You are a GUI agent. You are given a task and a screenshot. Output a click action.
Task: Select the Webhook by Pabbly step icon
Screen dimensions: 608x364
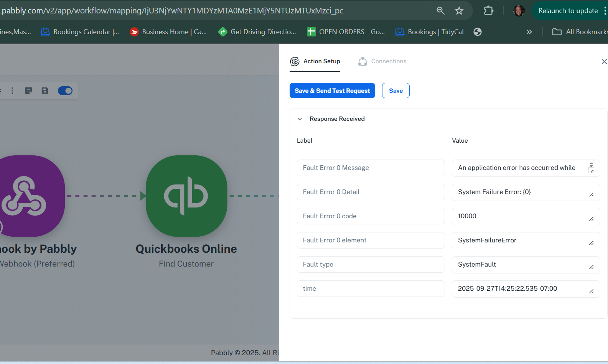(x=30, y=196)
